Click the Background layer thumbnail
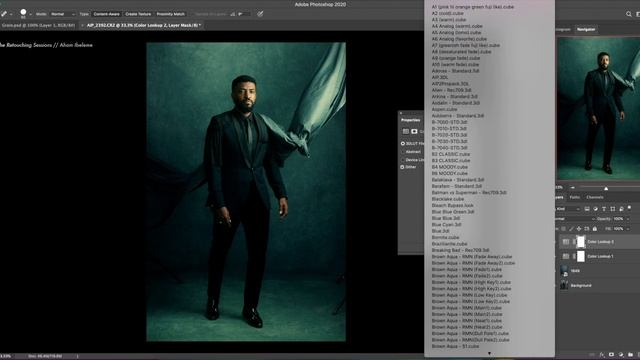Screen dimensions: 640x360 point(564,285)
